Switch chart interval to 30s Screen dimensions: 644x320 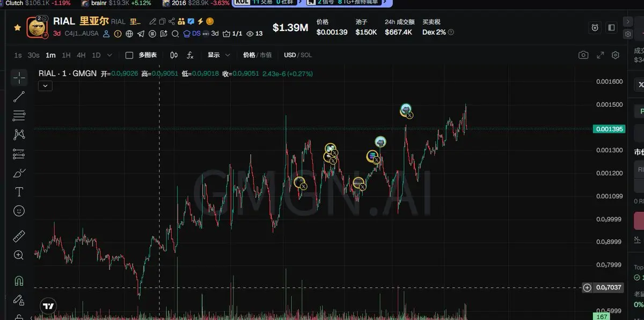[34, 55]
